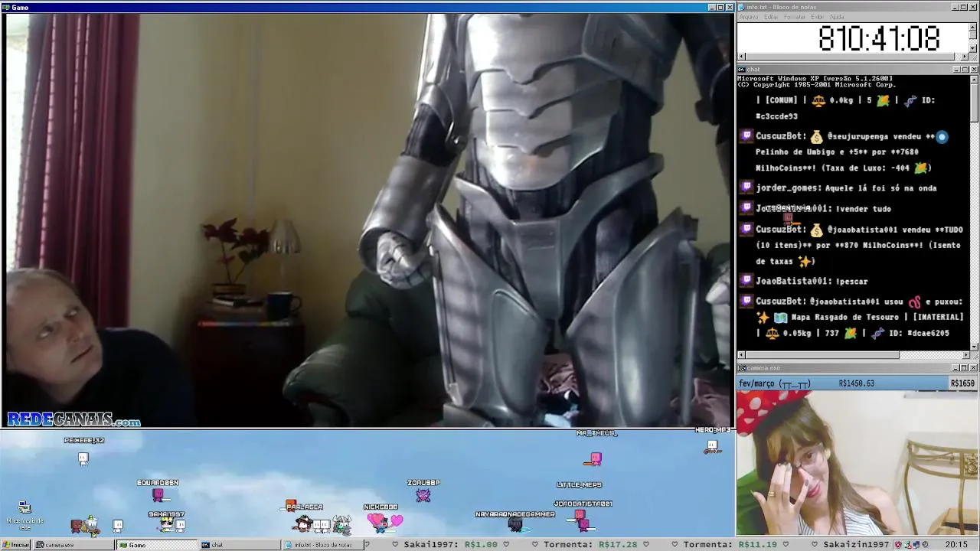
Task: Click the second system tray icon
Action: 908,545
